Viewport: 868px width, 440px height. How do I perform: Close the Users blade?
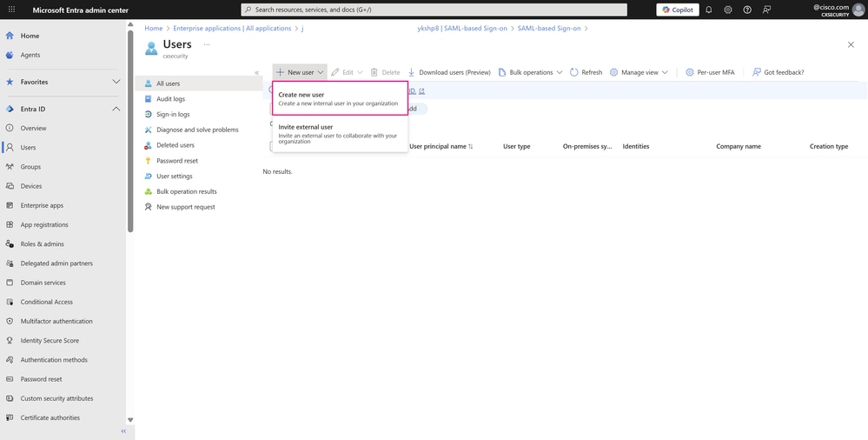[x=851, y=45]
